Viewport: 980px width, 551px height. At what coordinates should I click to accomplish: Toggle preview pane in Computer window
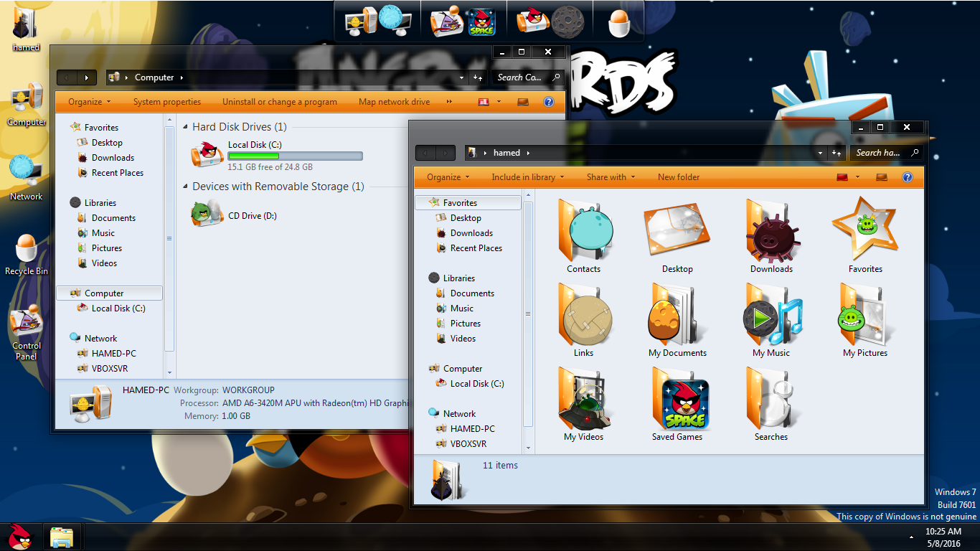(523, 102)
